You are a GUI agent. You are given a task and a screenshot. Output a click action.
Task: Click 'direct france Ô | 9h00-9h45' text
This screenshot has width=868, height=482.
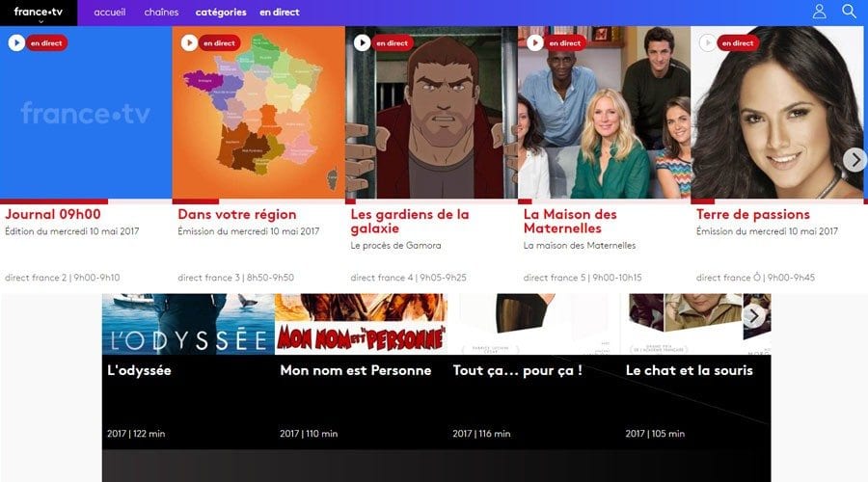[755, 278]
